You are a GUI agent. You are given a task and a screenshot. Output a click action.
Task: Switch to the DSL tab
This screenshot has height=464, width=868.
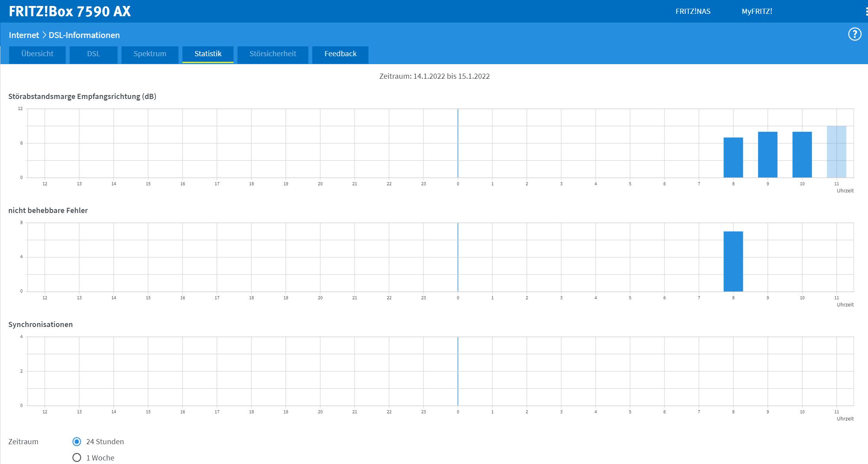[93, 54]
